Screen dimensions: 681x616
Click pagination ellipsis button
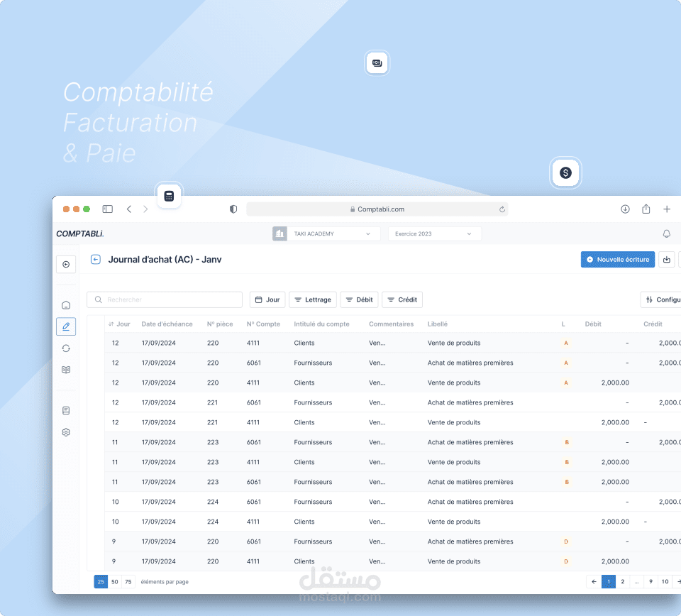[637, 582]
